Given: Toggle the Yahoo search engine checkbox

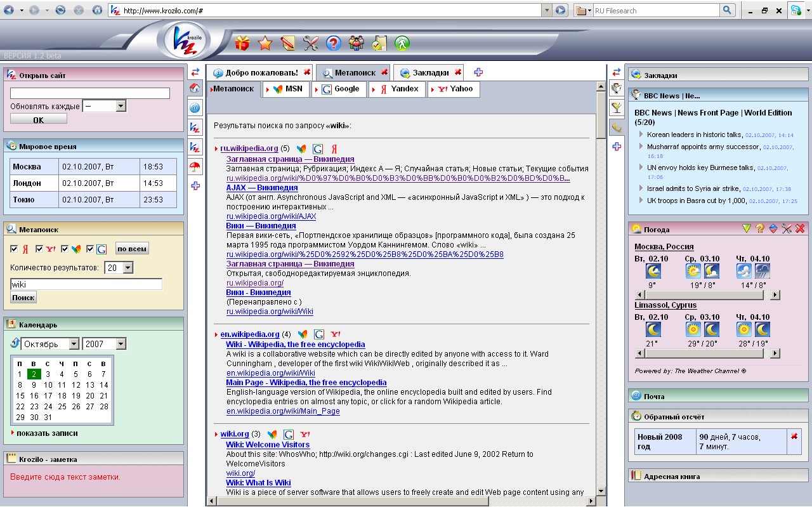Looking at the screenshot, I should [40, 249].
